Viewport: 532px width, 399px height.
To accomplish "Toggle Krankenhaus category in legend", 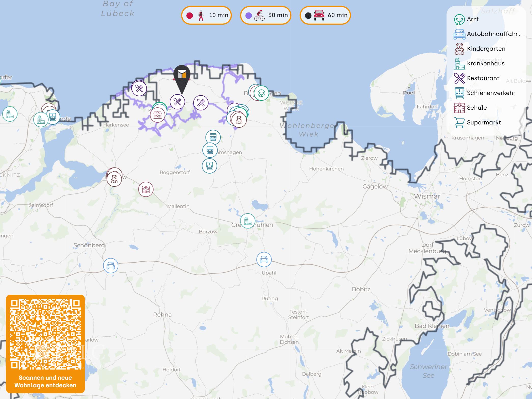I will point(479,64).
